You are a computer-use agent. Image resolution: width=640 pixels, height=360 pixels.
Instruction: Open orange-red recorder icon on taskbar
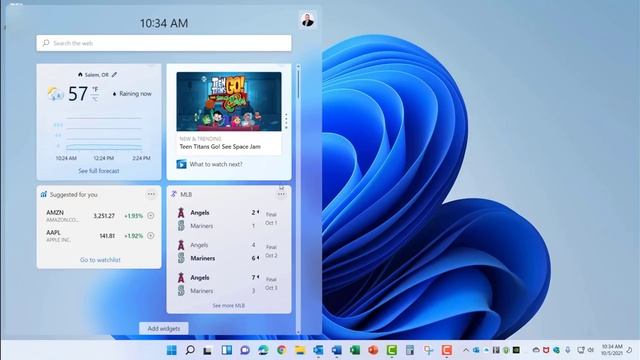pyautogui.click(x=447, y=350)
